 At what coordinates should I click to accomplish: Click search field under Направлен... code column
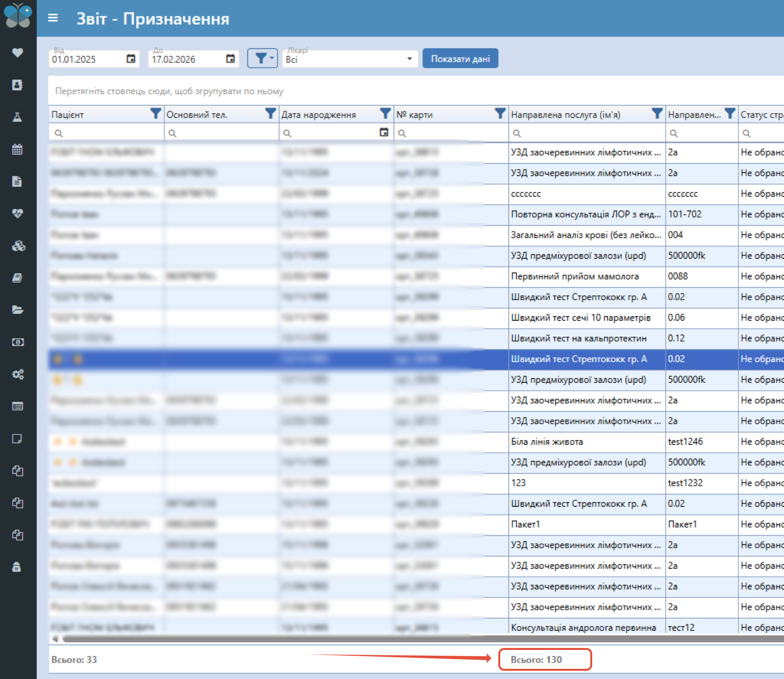(x=702, y=133)
